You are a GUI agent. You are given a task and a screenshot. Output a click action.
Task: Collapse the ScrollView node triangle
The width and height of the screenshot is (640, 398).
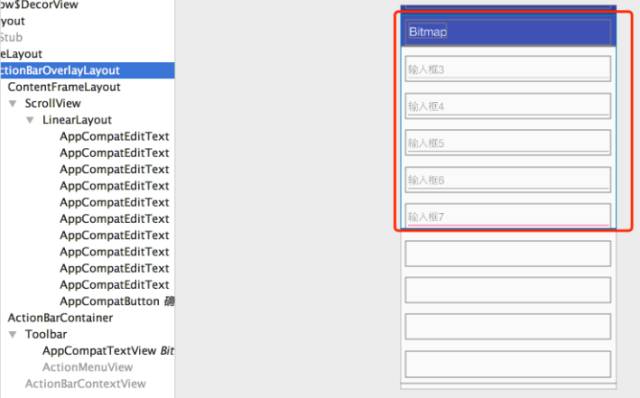(x=13, y=103)
